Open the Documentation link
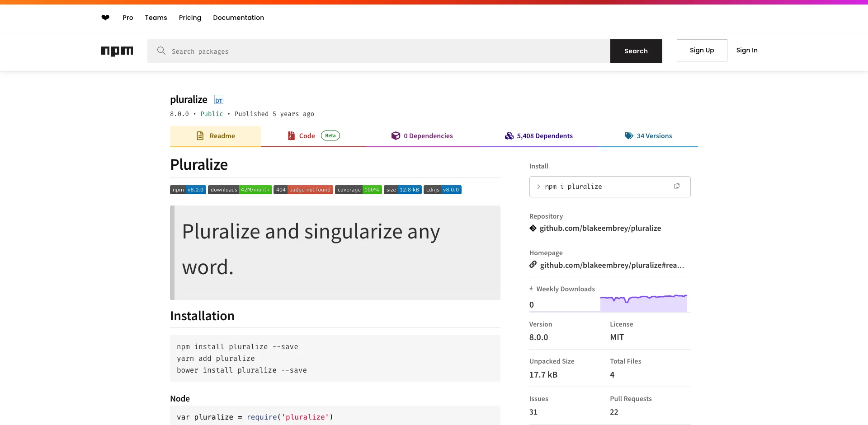Screen dimensions: 868x425 pos(238,18)
